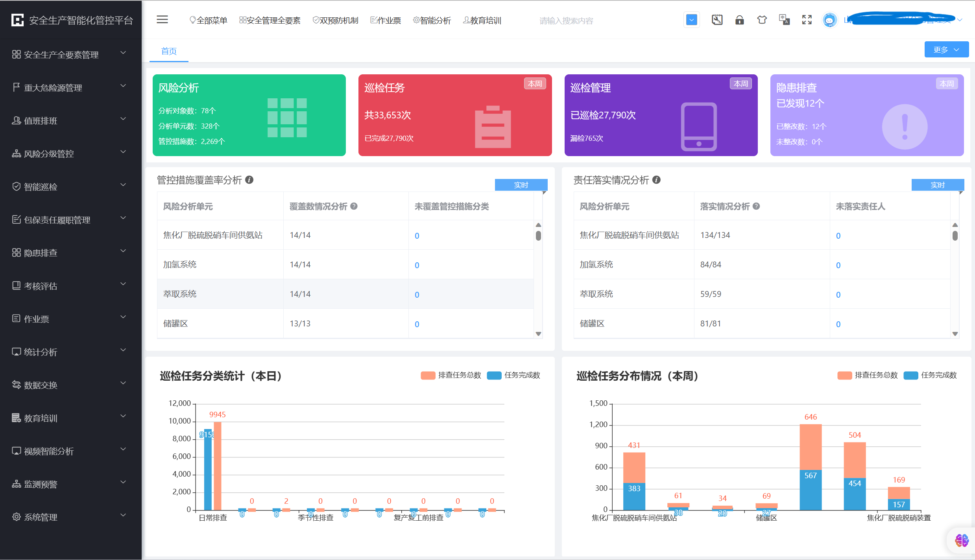This screenshot has width=975, height=560.
Task: Select 萃取系统 cell in 管控措施 table
Action: point(220,294)
